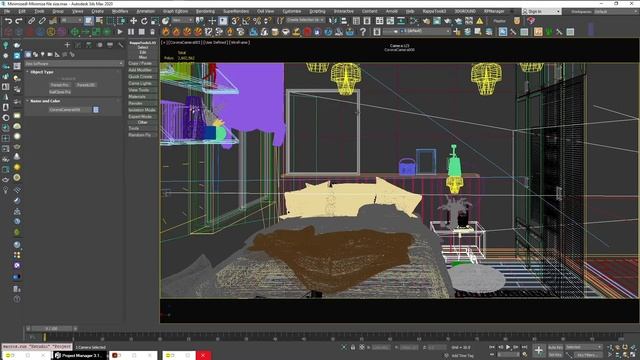
Task: Open the Group menu
Action: coord(58,11)
